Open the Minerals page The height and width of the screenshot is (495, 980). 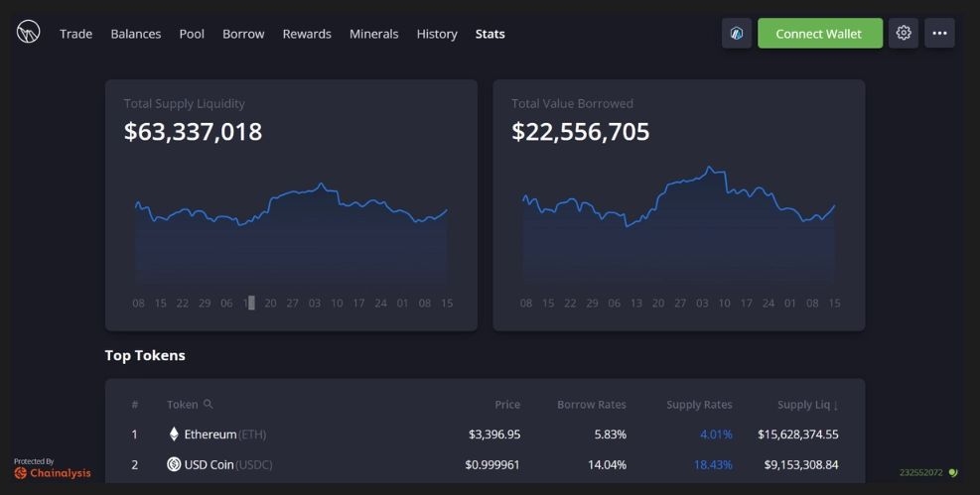click(x=373, y=34)
